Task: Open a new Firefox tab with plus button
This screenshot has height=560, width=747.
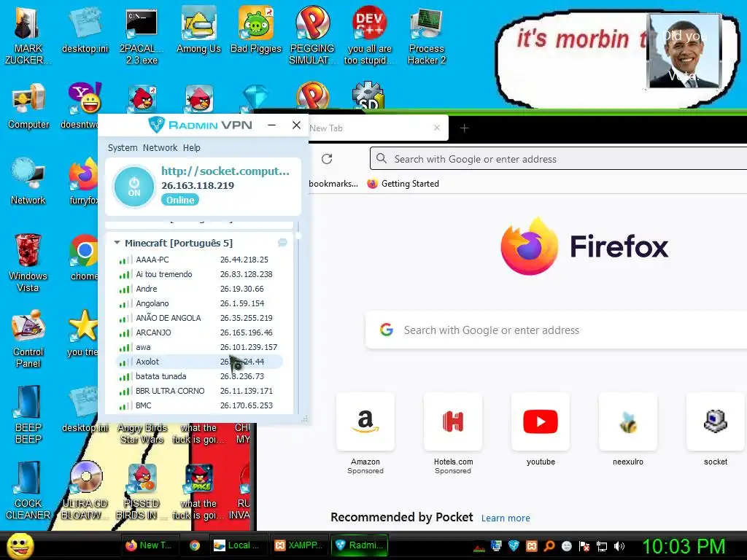Action: pos(465,128)
